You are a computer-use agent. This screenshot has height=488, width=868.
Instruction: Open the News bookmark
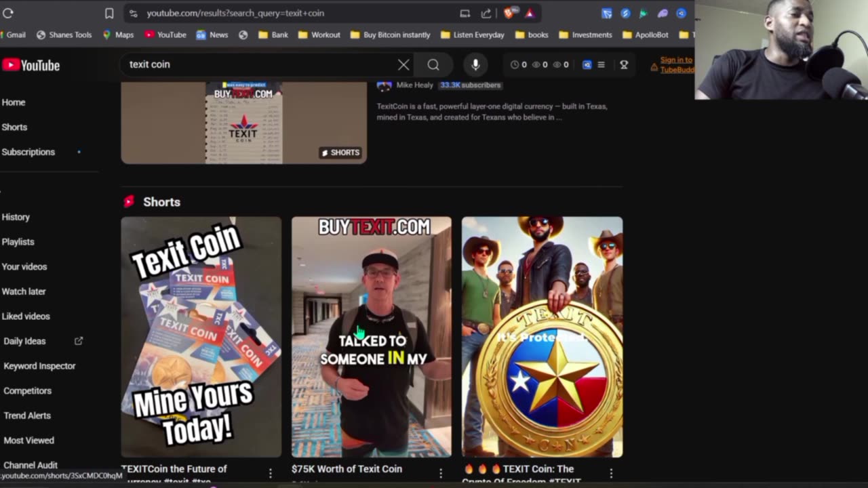coord(212,35)
